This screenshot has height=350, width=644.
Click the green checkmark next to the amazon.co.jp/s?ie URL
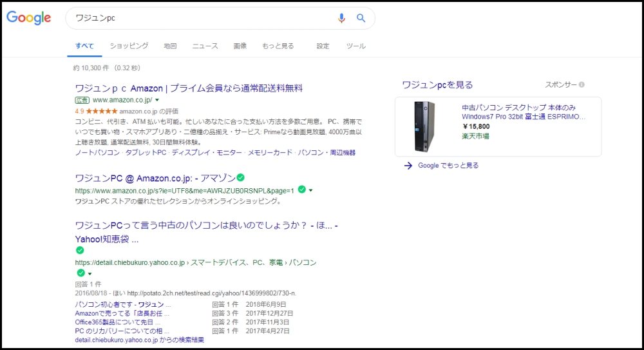[302, 190]
